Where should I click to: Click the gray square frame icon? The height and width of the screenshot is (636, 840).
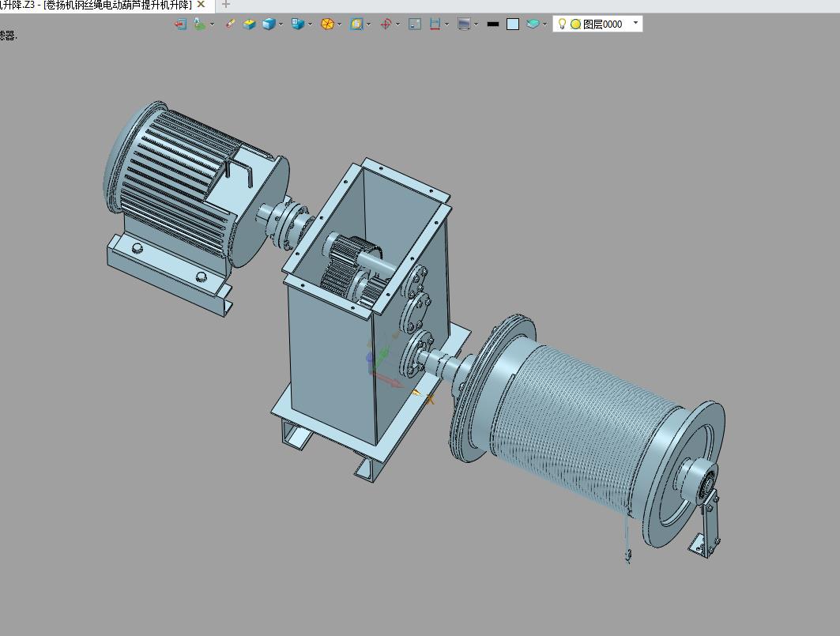tap(415, 24)
